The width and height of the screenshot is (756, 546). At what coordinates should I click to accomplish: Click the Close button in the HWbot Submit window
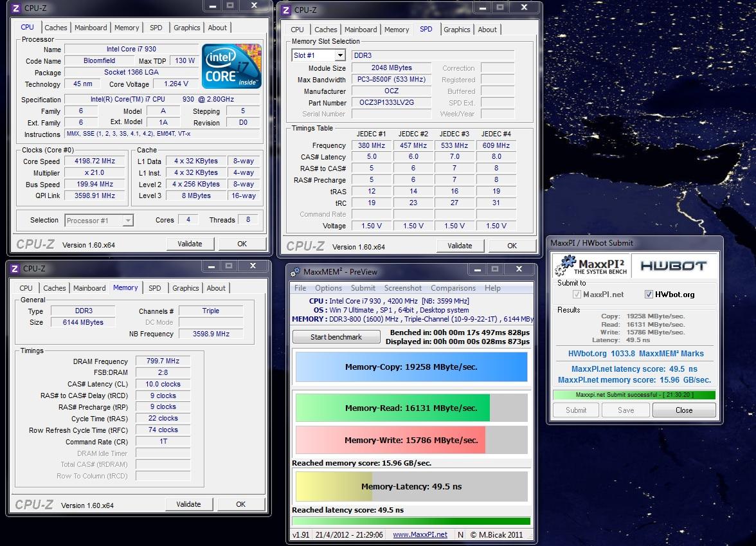(684, 410)
